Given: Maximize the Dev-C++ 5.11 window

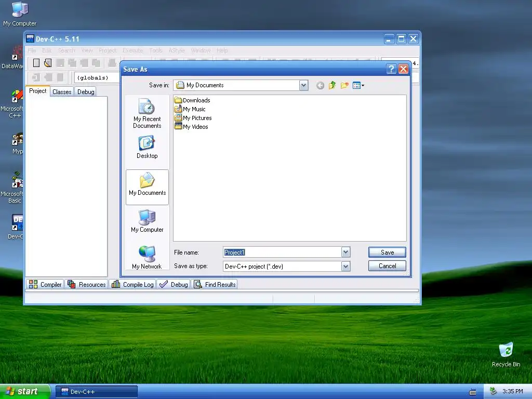Looking at the screenshot, I should (x=401, y=38).
